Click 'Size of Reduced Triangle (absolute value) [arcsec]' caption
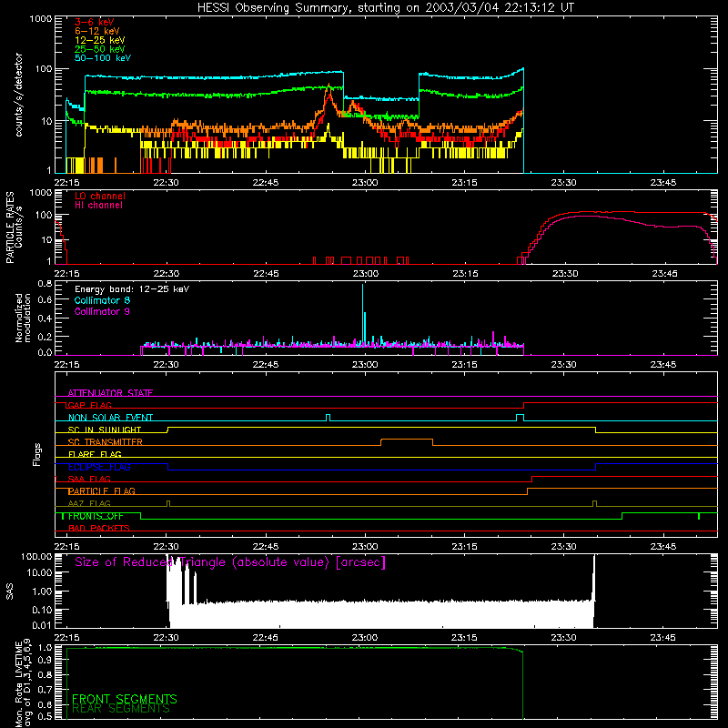The height and width of the screenshot is (728, 728). [x=230, y=562]
